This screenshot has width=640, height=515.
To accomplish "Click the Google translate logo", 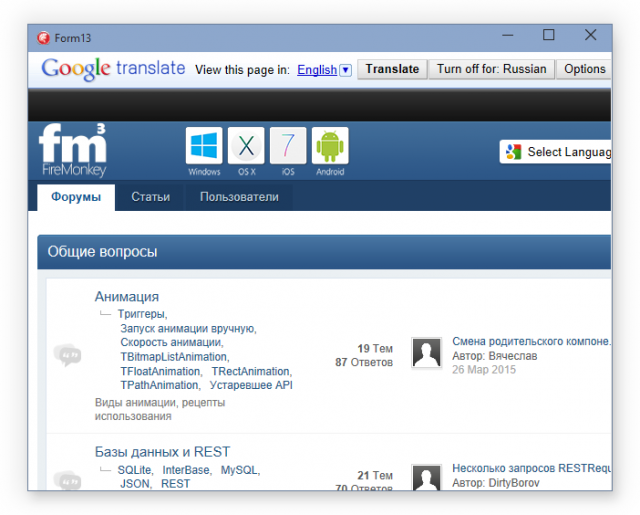I will (113, 69).
